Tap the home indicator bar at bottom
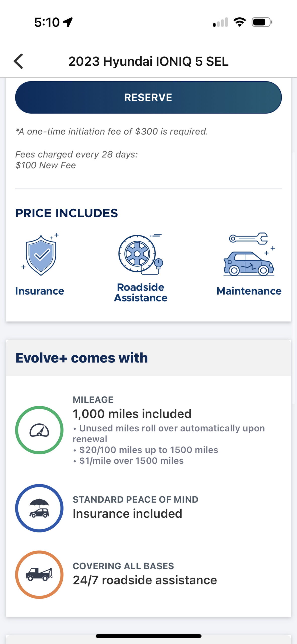 [148, 636]
